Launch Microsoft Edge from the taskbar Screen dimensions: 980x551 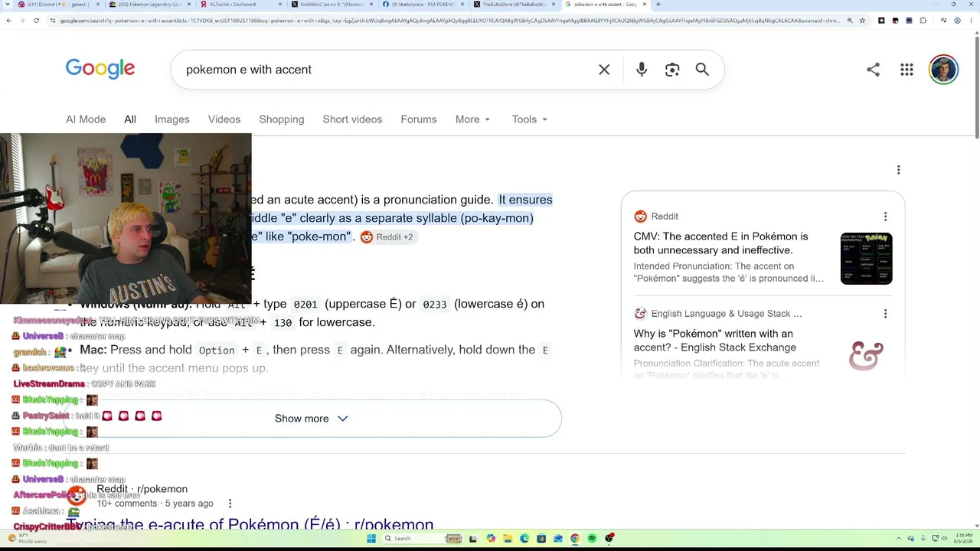pyautogui.click(x=524, y=539)
